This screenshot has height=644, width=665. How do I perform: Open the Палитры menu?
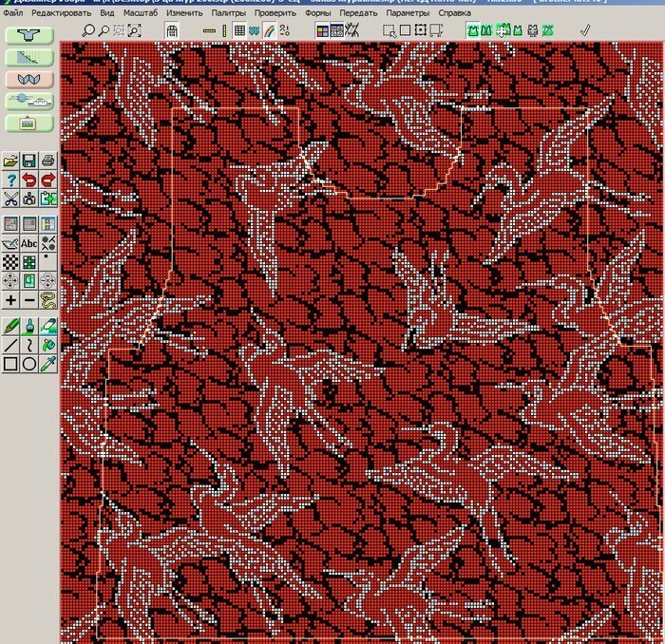click(227, 14)
